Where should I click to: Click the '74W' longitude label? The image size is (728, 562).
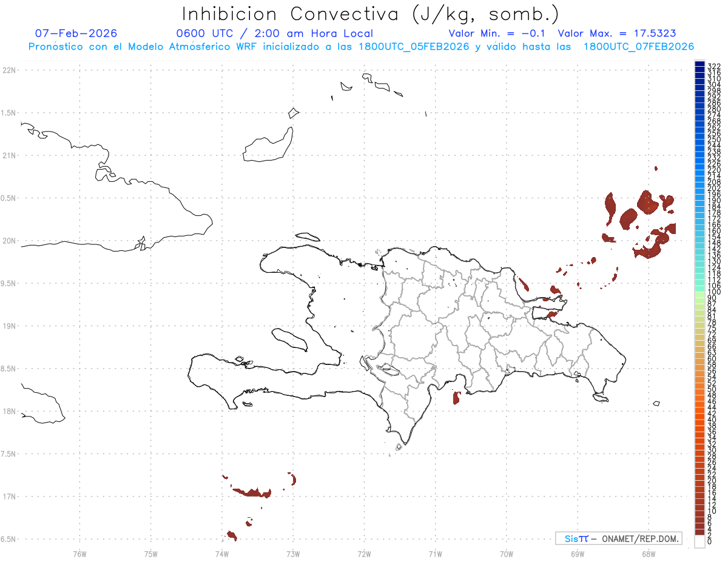(222, 554)
